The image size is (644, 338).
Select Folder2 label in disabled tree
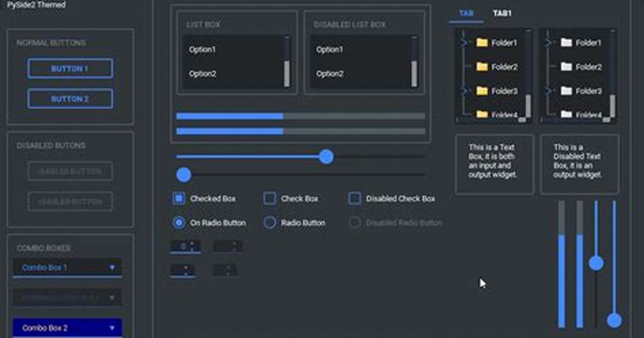pos(589,67)
